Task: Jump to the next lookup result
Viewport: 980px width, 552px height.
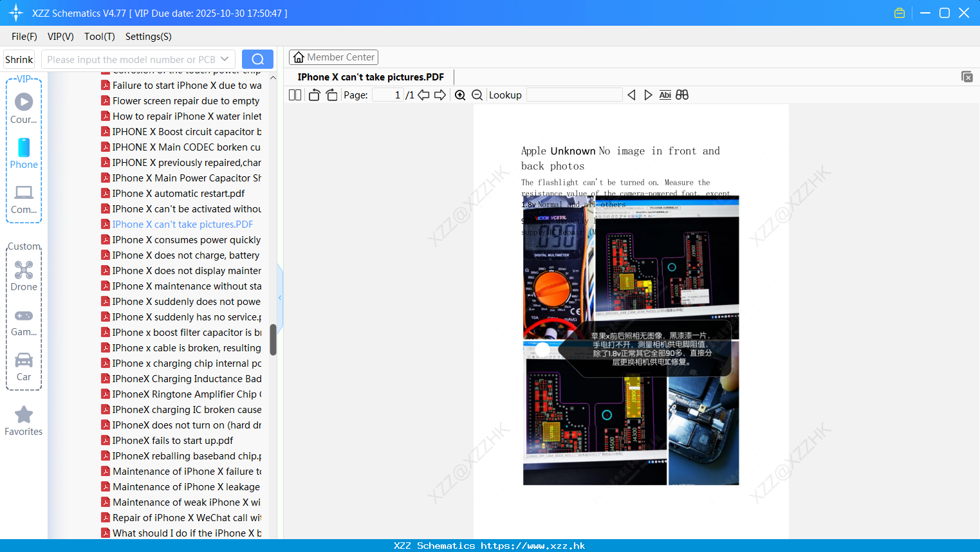Action: point(648,95)
